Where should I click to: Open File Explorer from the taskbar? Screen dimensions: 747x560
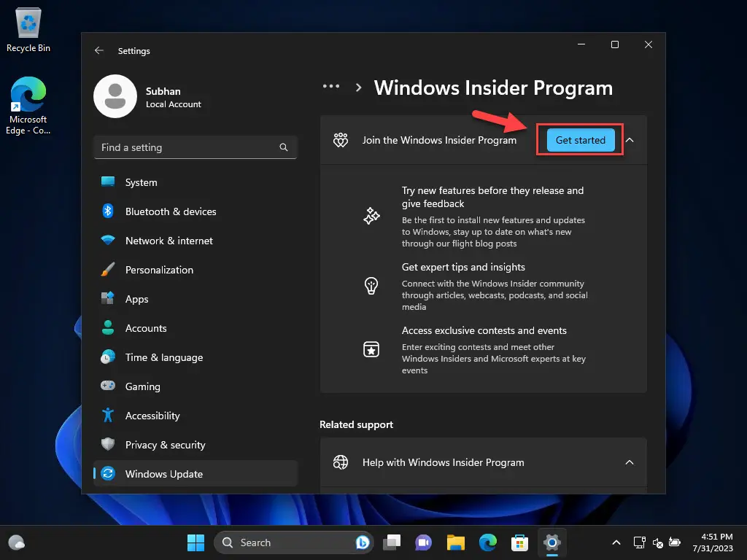pyautogui.click(x=455, y=542)
